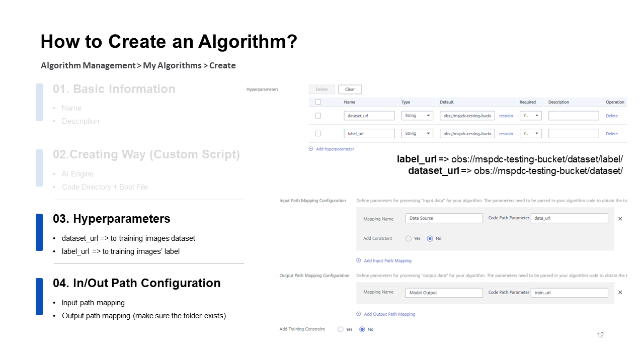Select Yes for Add Training Constraint

click(341, 329)
